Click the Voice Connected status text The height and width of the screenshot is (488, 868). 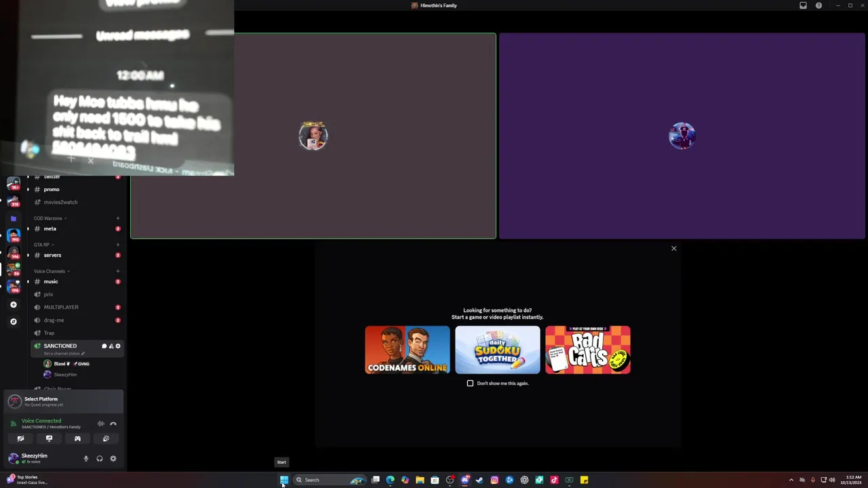click(41, 421)
